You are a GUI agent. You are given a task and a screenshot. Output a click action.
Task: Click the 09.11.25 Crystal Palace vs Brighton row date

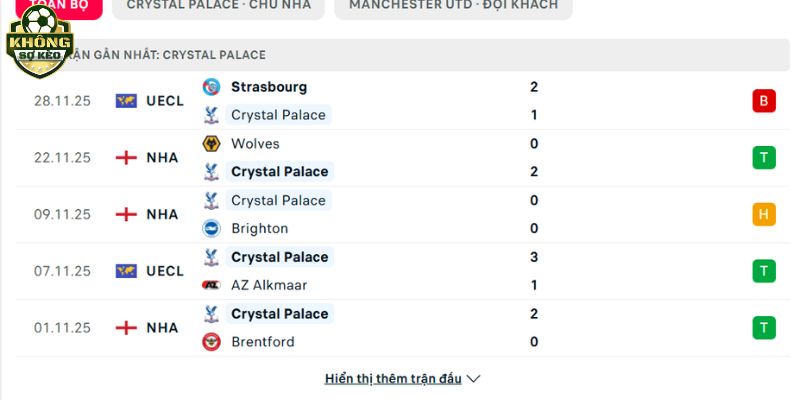(x=63, y=214)
